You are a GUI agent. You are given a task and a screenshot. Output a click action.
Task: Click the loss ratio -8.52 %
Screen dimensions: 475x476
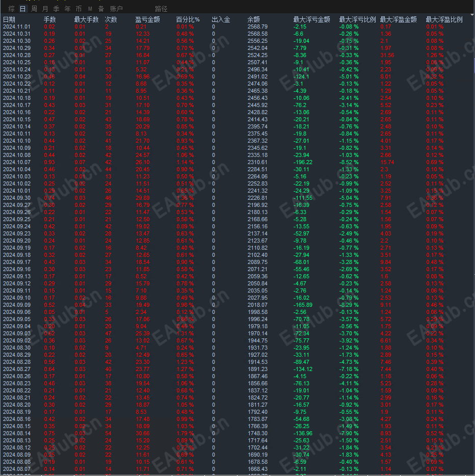349,163
